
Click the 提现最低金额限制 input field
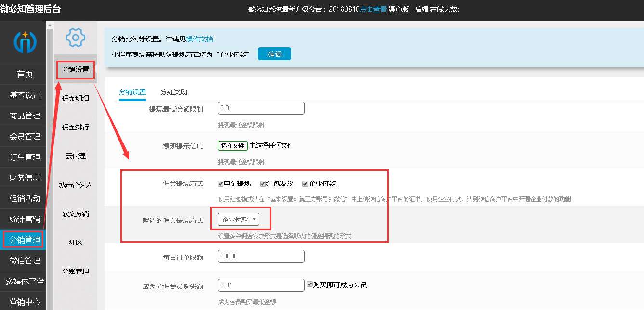point(261,108)
